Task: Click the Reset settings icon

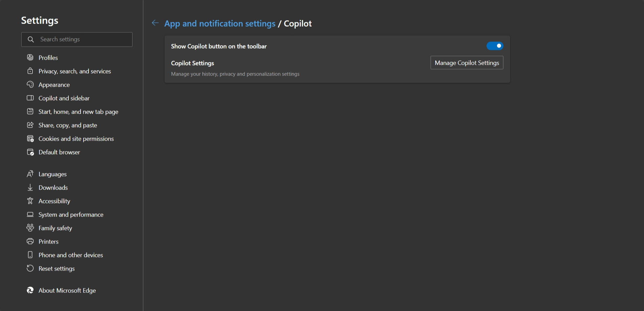Action: pos(30,268)
